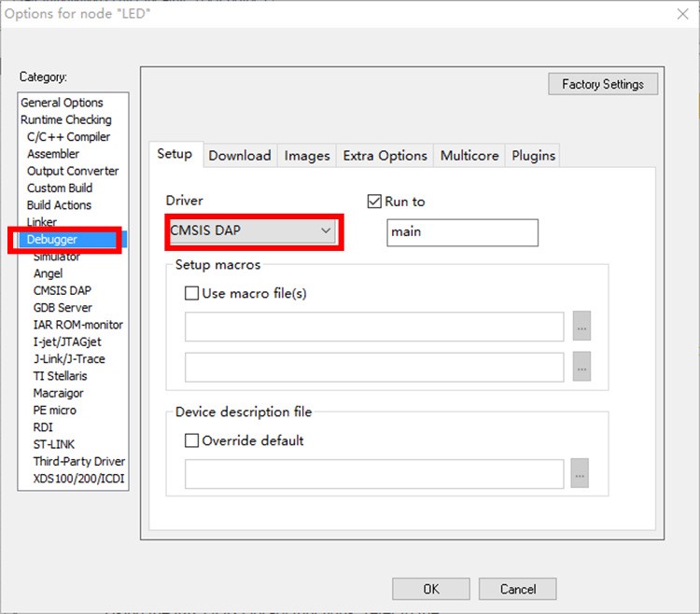Click the Factory Settings button
Screen dimensions: 700x614
pos(602,84)
